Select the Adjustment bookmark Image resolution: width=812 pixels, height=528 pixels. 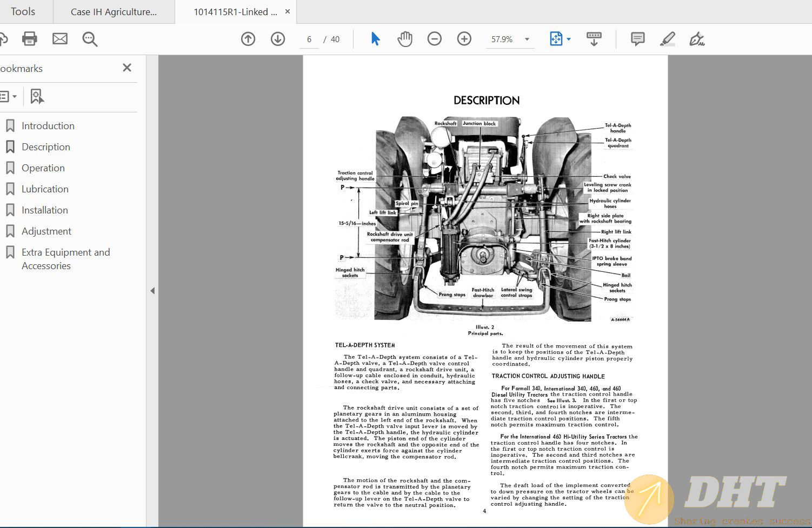coord(46,231)
